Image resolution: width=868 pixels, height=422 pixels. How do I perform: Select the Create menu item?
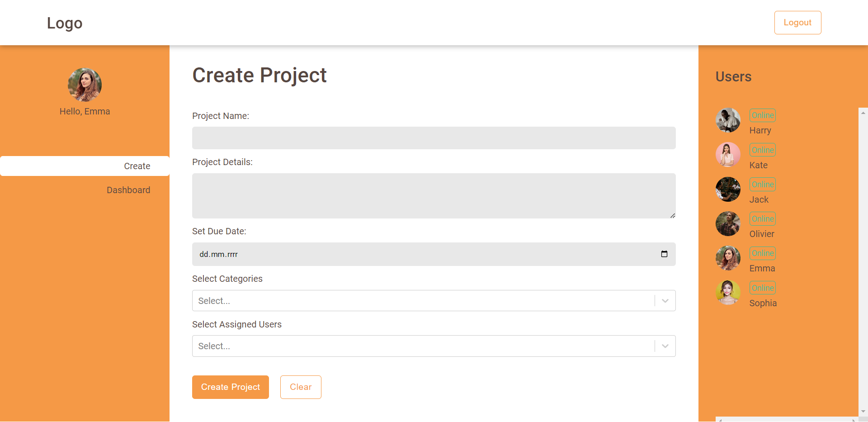pos(137,166)
